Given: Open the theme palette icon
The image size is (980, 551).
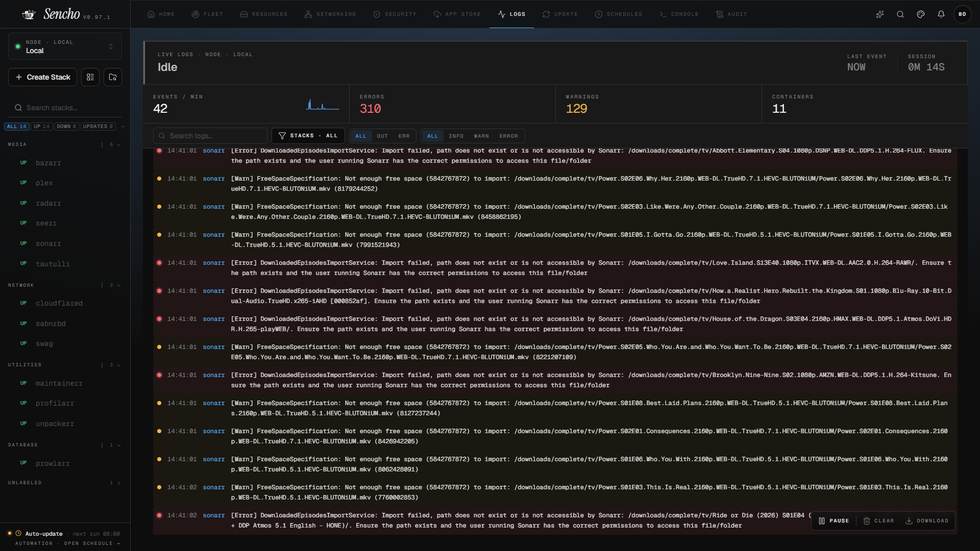Looking at the screenshot, I should point(921,14).
